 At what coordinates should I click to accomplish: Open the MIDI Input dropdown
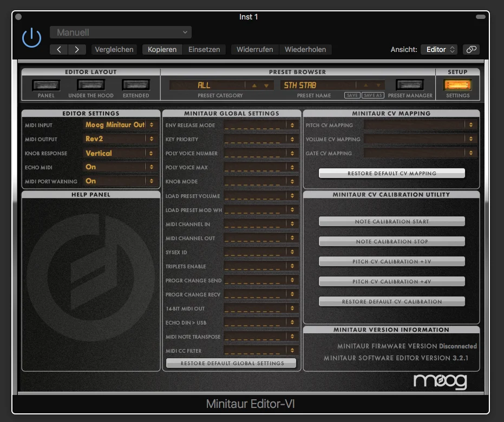[x=120, y=124]
